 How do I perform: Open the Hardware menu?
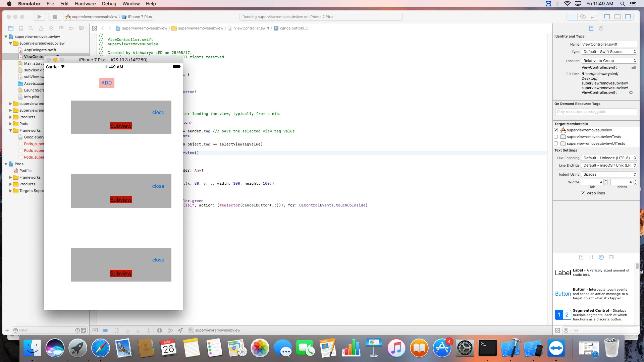point(85,4)
